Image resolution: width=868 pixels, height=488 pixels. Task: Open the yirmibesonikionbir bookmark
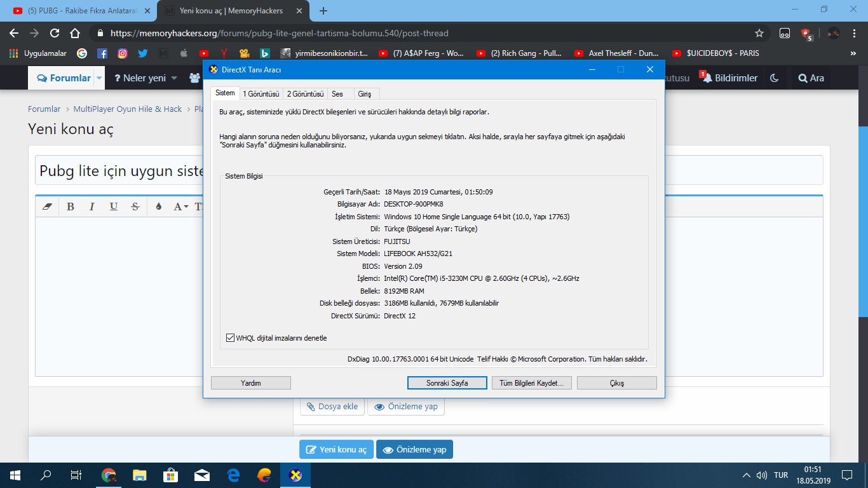point(324,53)
